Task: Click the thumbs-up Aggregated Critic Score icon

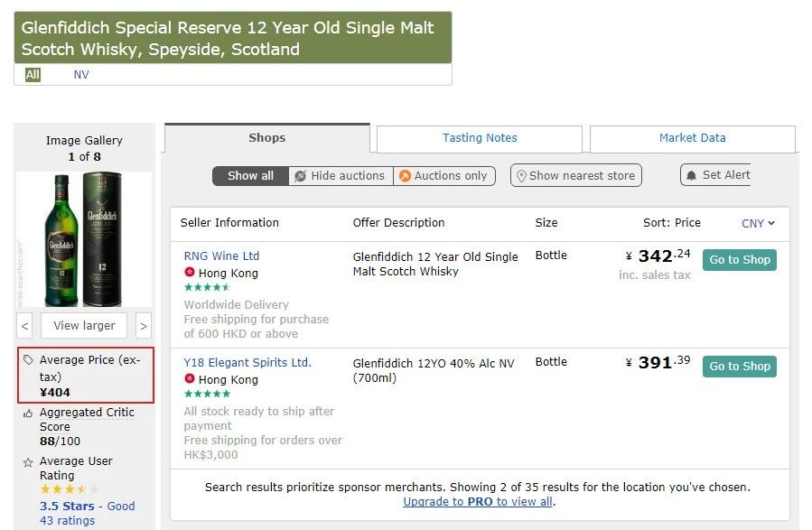Action: point(28,413)
